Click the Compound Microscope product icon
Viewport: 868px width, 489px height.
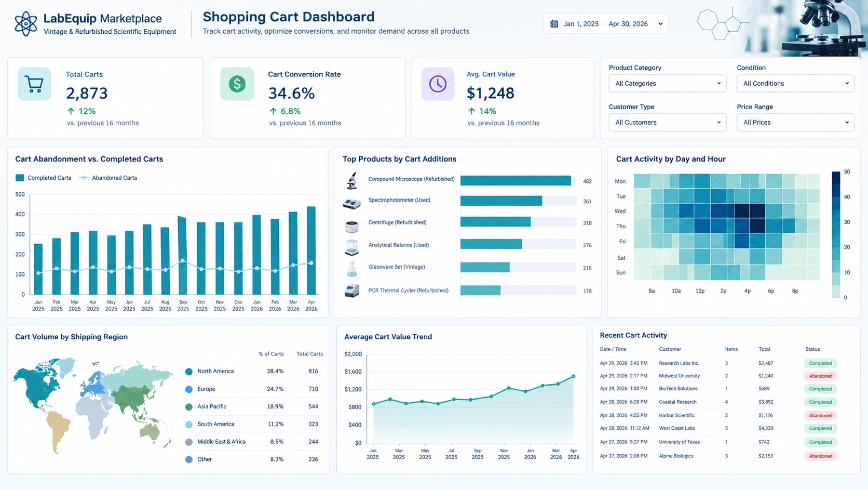coord(352,181)
